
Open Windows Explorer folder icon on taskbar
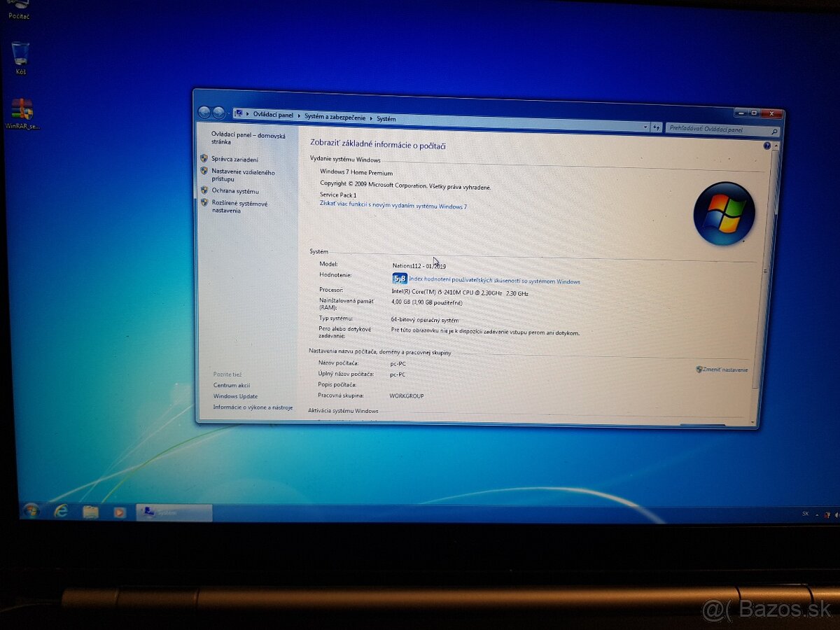[x=91, y=513]
